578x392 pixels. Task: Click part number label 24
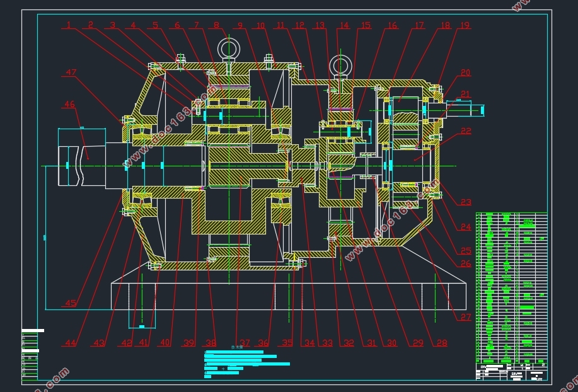coord(465,227)
